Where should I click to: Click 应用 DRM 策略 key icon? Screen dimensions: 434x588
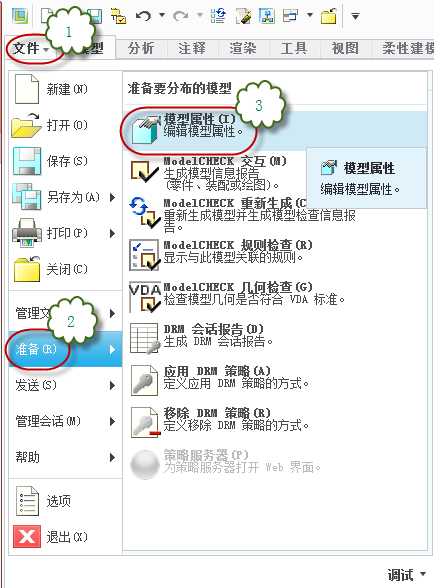tap(144, 381)
